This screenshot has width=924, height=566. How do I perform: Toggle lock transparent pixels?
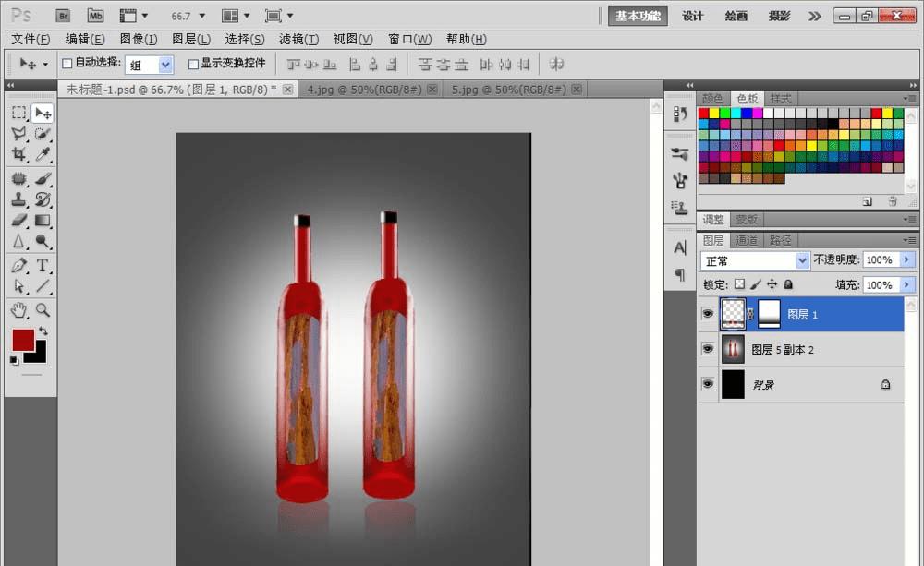click(x=739, y=284)
